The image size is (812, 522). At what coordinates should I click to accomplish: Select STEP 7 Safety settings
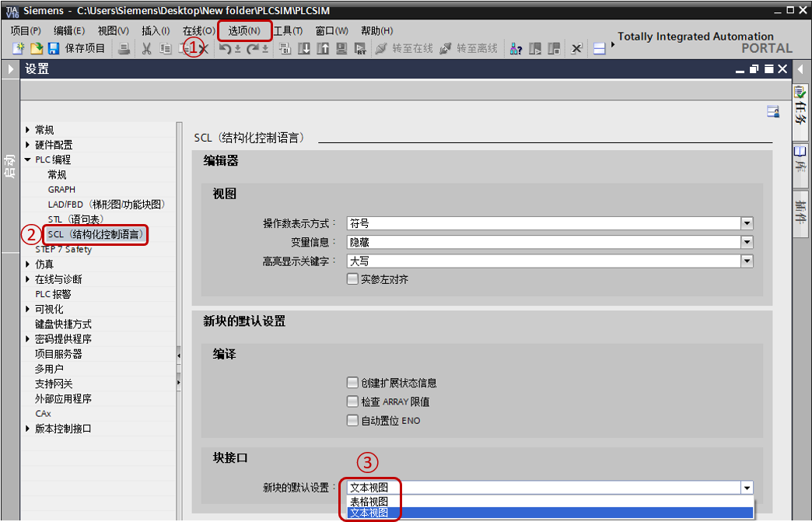[x=63, y=249]
